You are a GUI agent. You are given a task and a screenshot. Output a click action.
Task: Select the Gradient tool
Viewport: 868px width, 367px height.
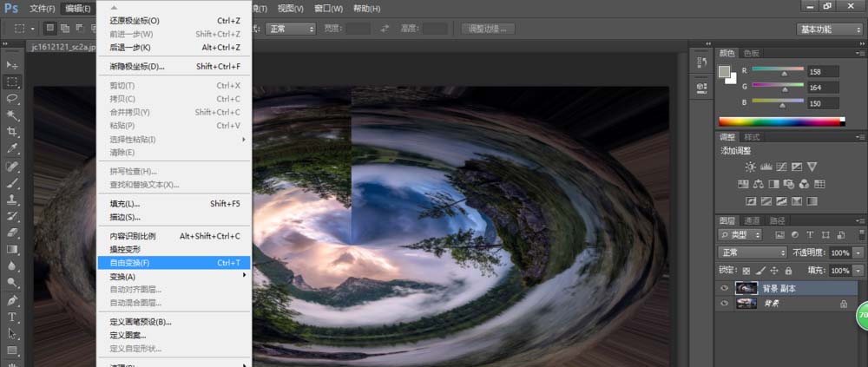[12, 249]
